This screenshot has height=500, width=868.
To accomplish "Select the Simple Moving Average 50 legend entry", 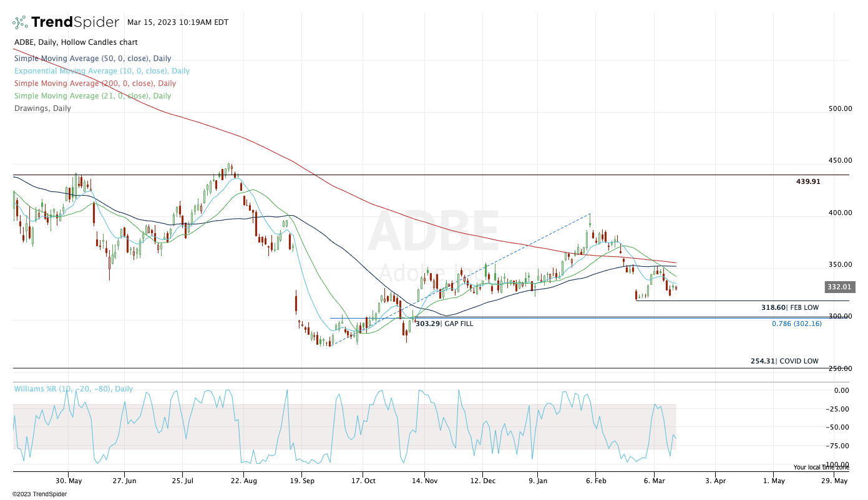I will pos(92,59).
